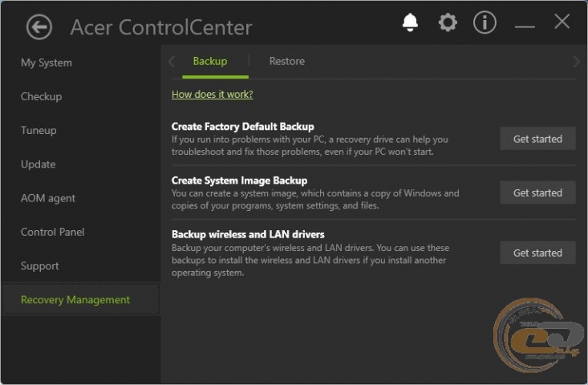The image size is (588, 385).
Task: Switch to the Backup tab
Action: tap(210, 61)
